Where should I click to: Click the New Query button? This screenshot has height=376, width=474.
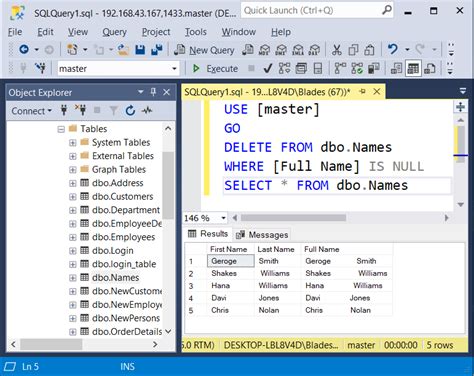click(205, 50)
